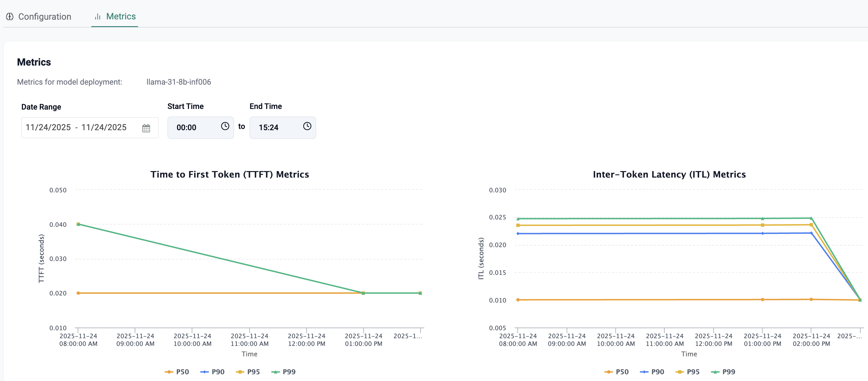The height and width of the screenshot is (381, 868).
Task: Click the brain icon beside Configuration
Action: click(10, 17)
